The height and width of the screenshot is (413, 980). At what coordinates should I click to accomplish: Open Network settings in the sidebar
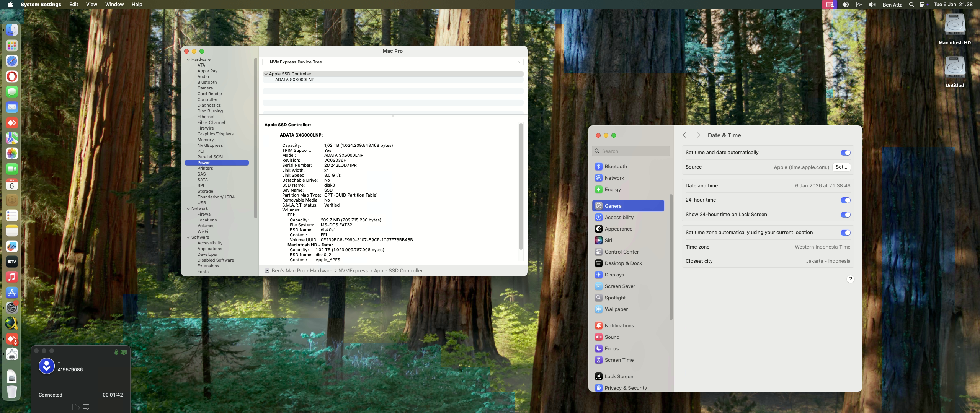tap(628, 178)
